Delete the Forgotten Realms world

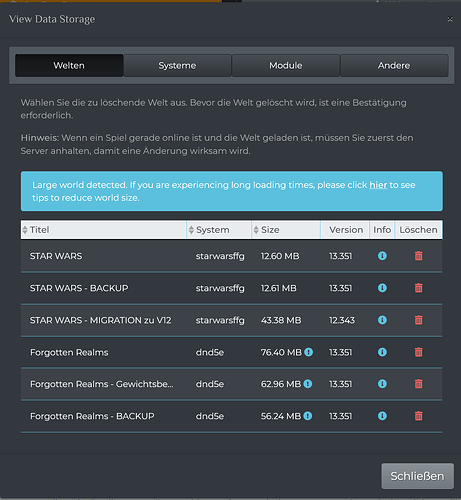(418, 352)
